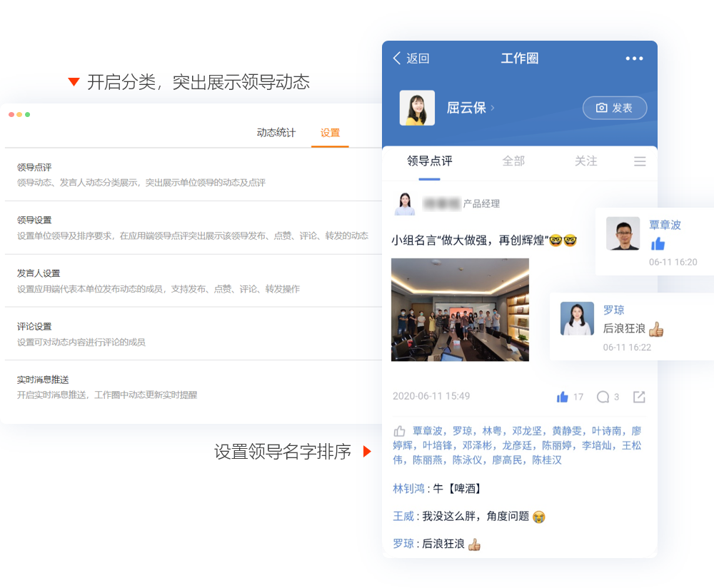
Task: Click the post text 小组名言“做大做强，再创辉煌”
Action: click(470, 240)
